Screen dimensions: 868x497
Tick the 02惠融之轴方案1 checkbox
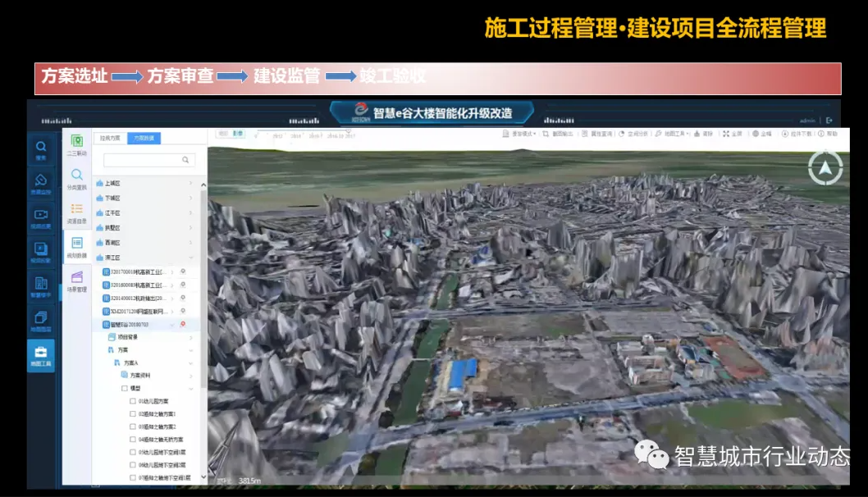tap(133, 414)
